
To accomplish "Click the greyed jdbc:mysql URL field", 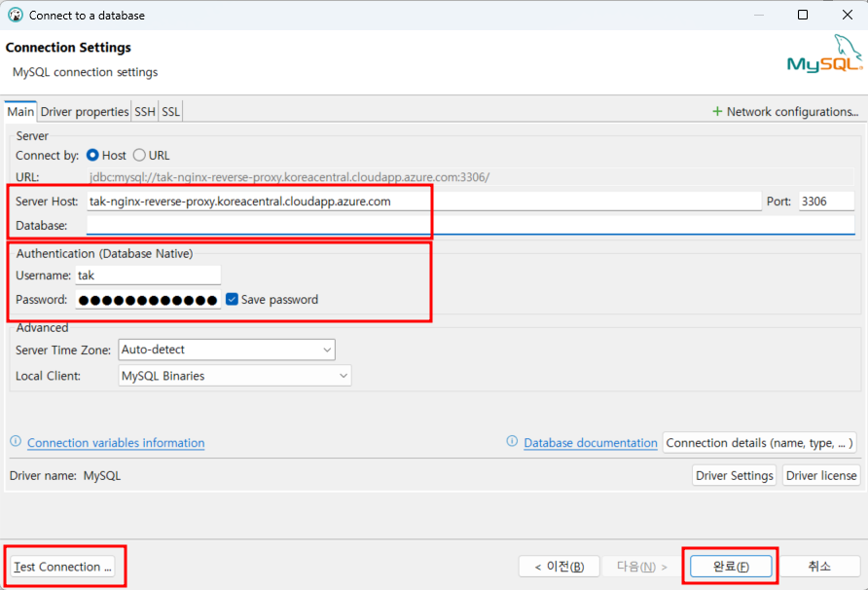I will tap(471, 177).
